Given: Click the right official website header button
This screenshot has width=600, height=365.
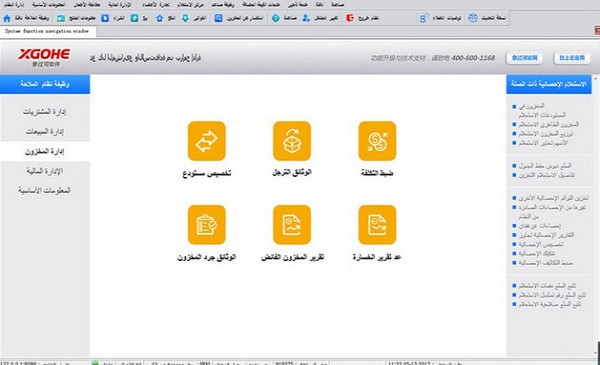Looking at the screenshot, I should click(x=572, y=58).
